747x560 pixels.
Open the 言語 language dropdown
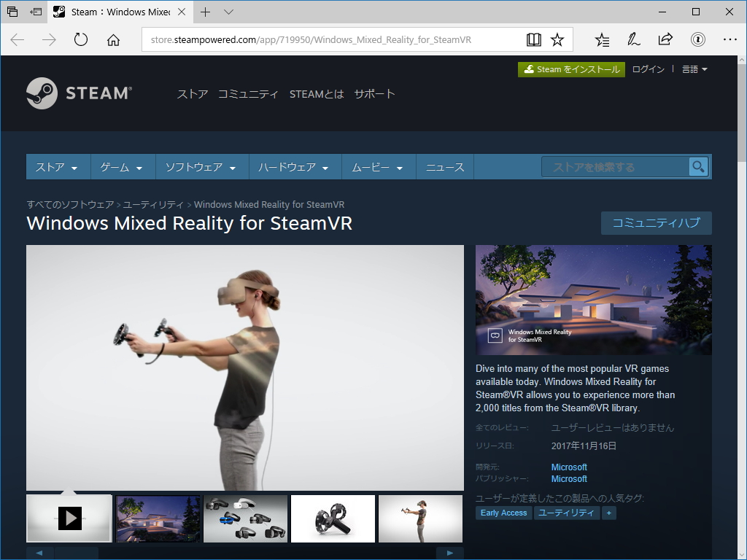coord(693,69)
